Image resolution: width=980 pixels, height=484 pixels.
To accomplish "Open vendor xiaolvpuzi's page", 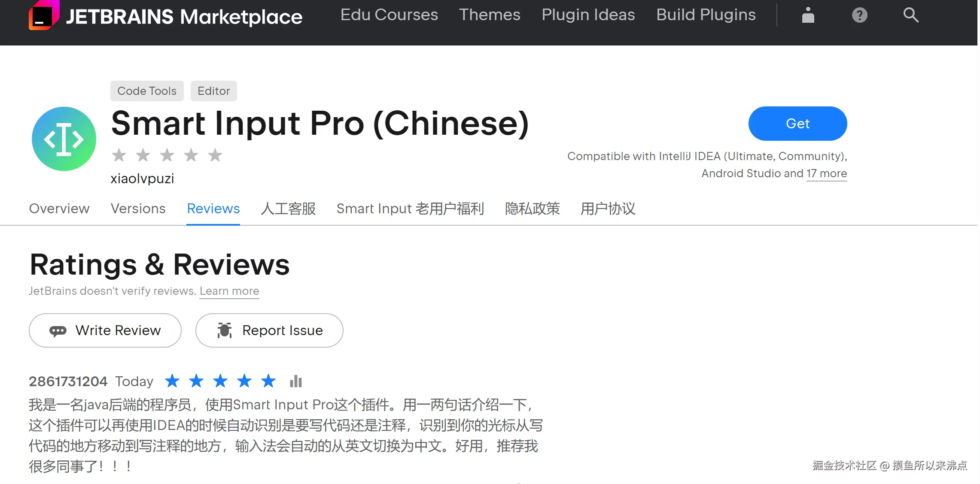I will click(142, 178).
